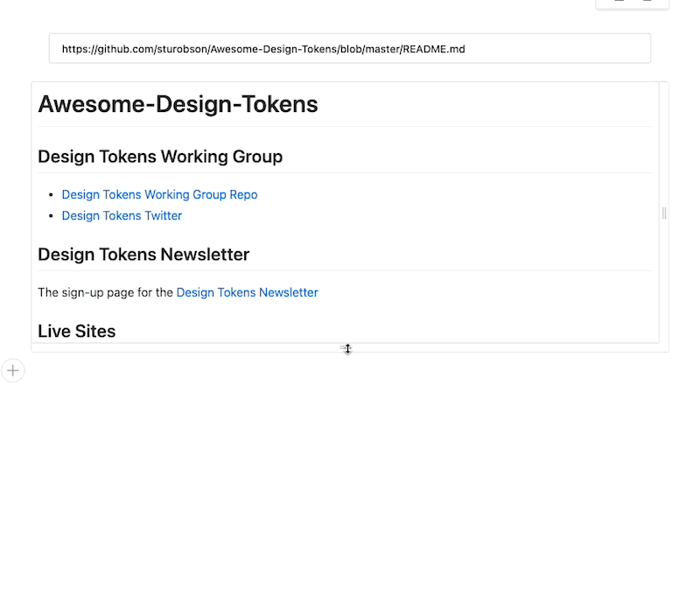Open the Design Tokens Twitter link
The height and width of the screenshot is (609, 700).
click(122, 215)
